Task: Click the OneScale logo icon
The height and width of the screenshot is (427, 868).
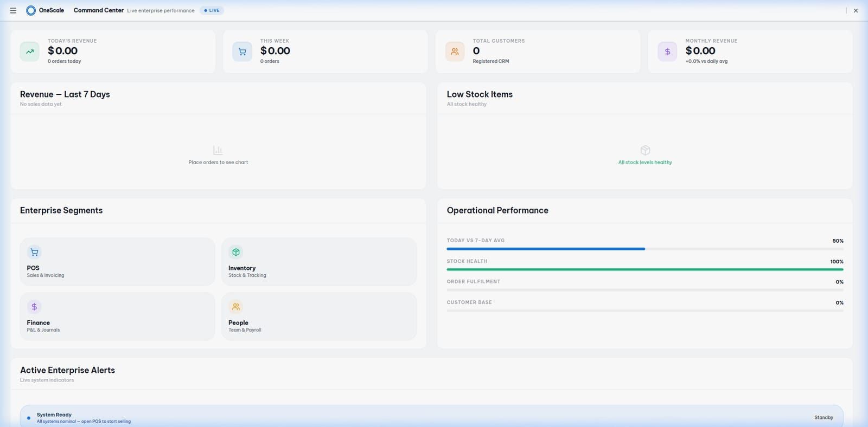Action: pos(31,10)
